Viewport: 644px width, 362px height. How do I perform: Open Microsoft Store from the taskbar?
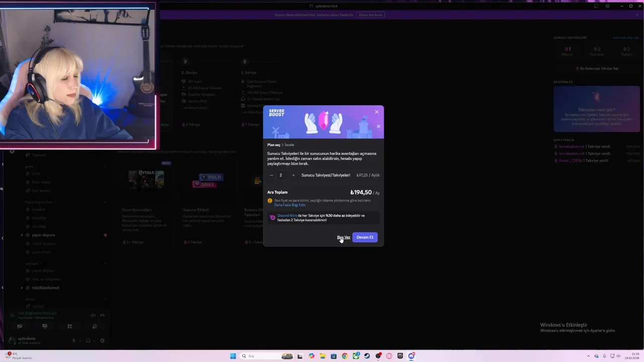tap(334, 356)
